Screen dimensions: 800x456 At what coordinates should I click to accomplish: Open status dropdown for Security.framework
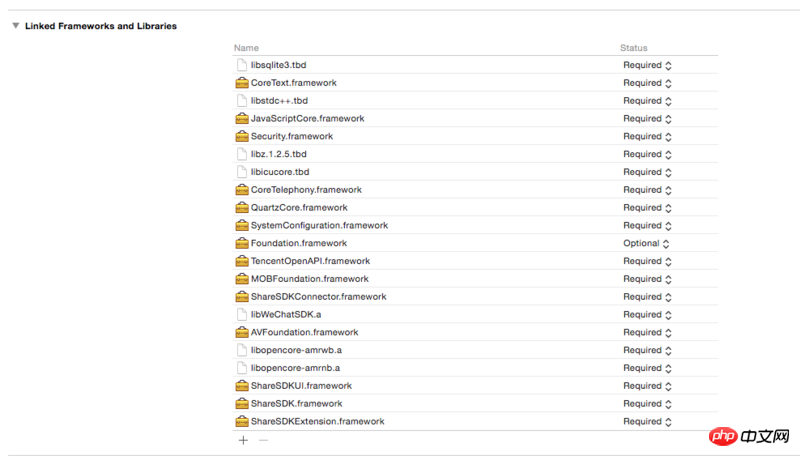[647, 136]
